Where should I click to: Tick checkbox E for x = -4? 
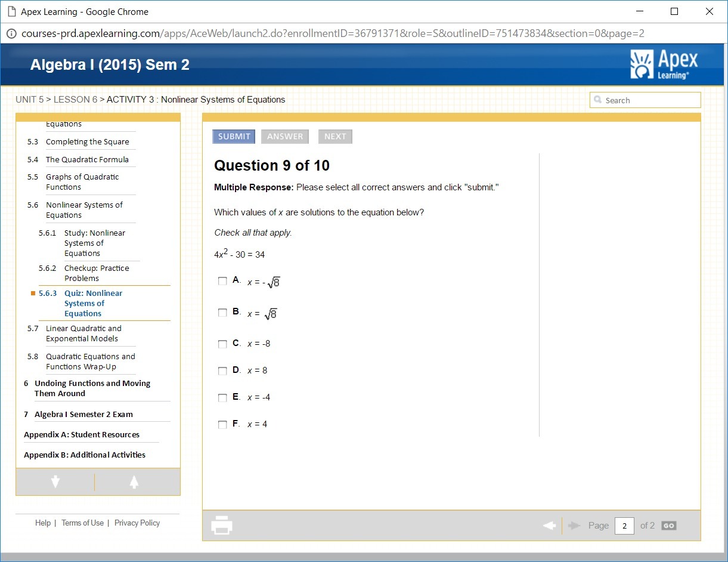point(222,398)
